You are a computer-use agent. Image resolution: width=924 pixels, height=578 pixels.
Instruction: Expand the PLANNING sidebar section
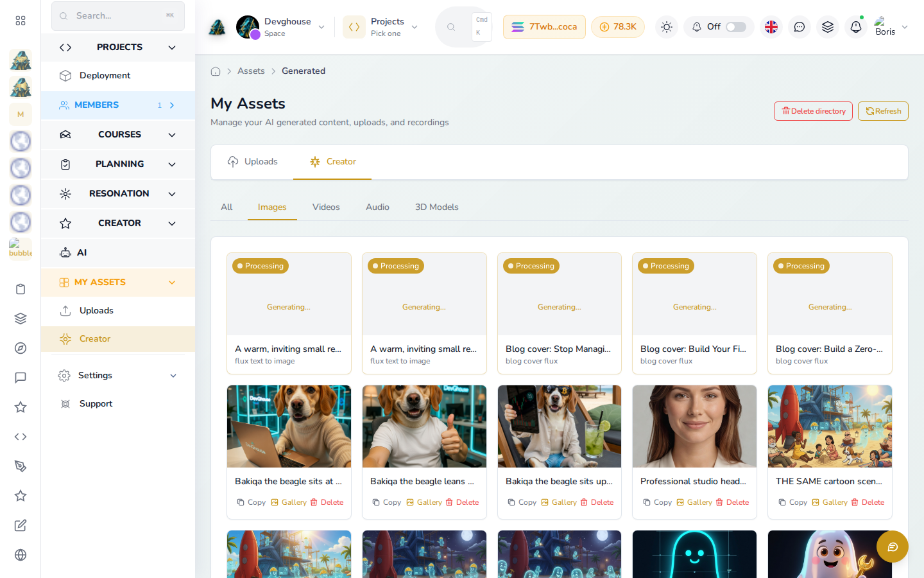click(x=118, y=164)
